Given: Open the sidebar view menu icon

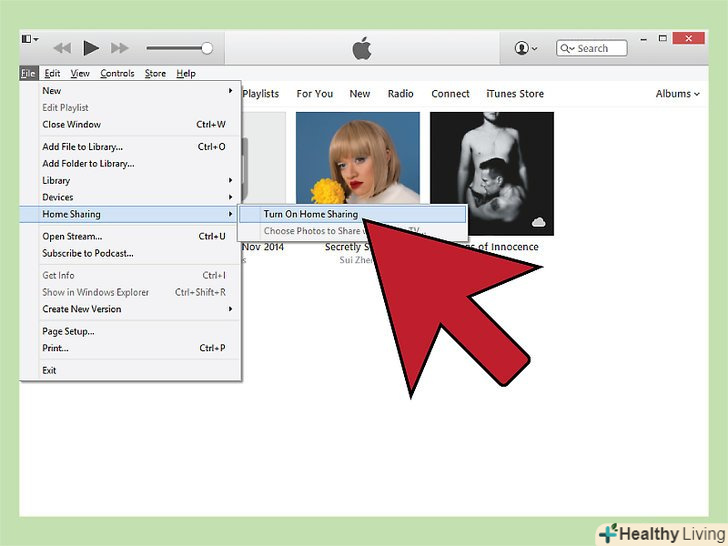Looking at the screenshot, I should [x=30, y=39].
